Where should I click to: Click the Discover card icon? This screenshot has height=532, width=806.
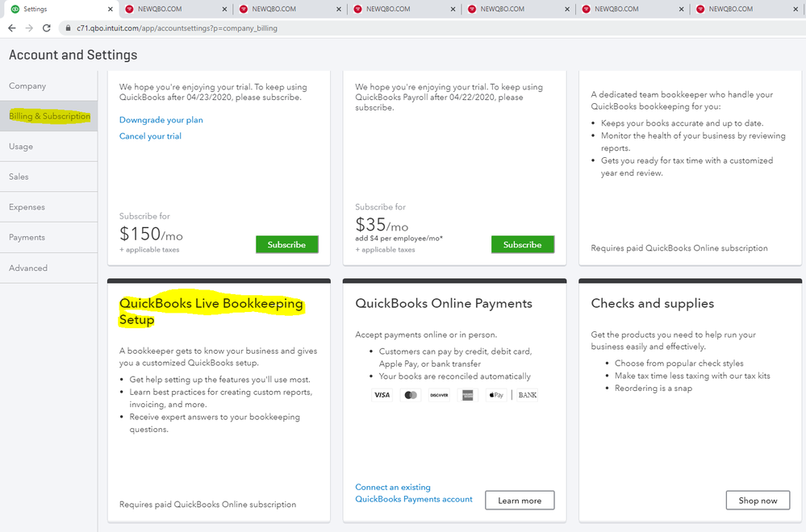(439, 394)
